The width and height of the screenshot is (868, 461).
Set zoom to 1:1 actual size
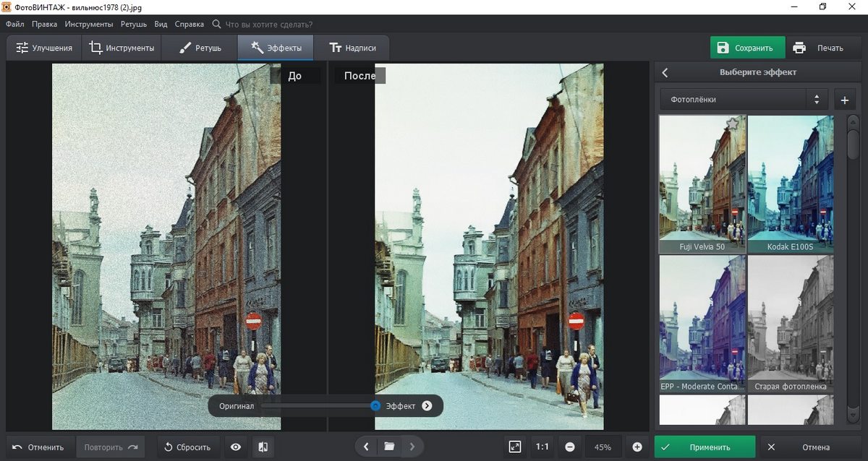coord(542,447)
